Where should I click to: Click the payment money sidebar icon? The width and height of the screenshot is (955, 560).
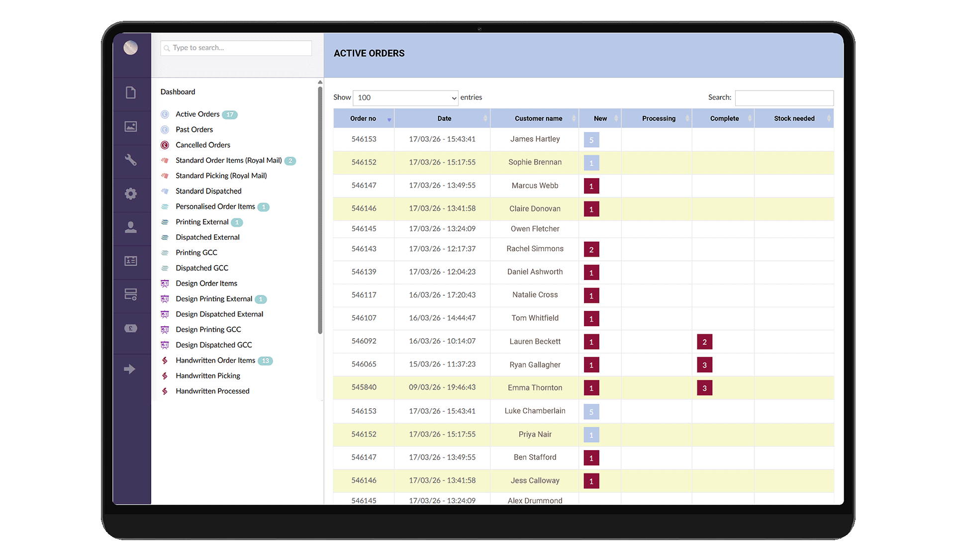coord(131,328)
